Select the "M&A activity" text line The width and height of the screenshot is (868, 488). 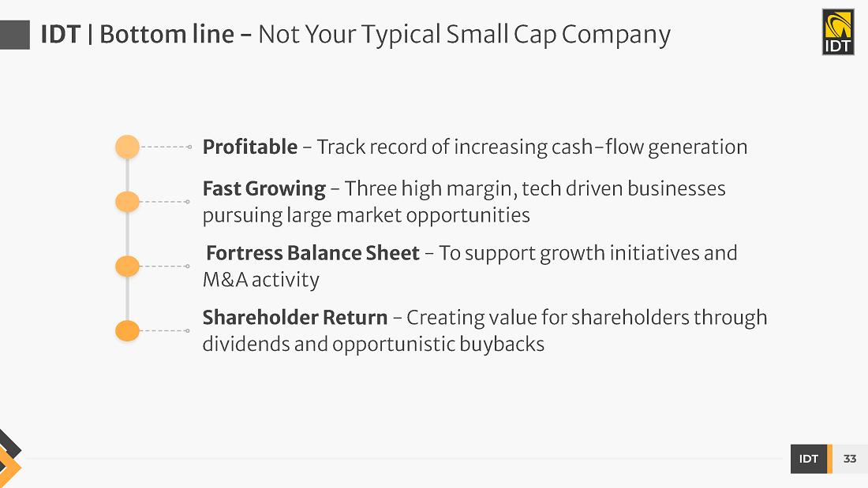pyautogui.click(x=261, y=280)
